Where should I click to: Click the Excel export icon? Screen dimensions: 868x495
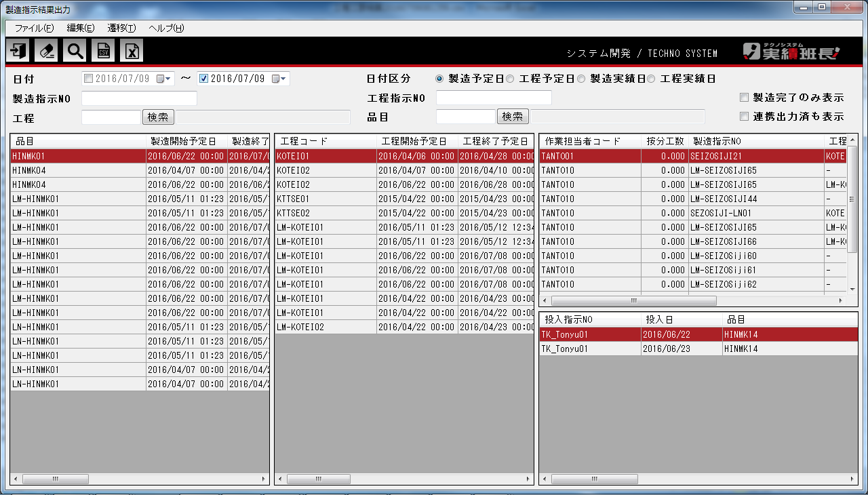(132, 51)
